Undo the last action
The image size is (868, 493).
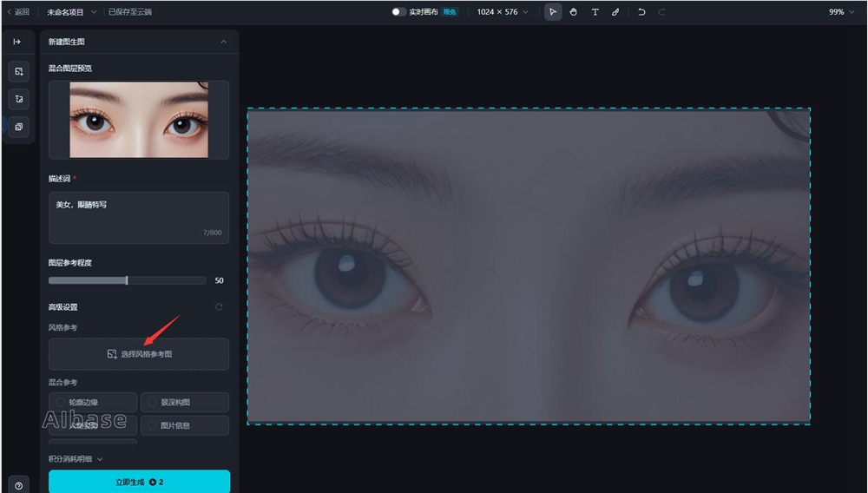641,12
